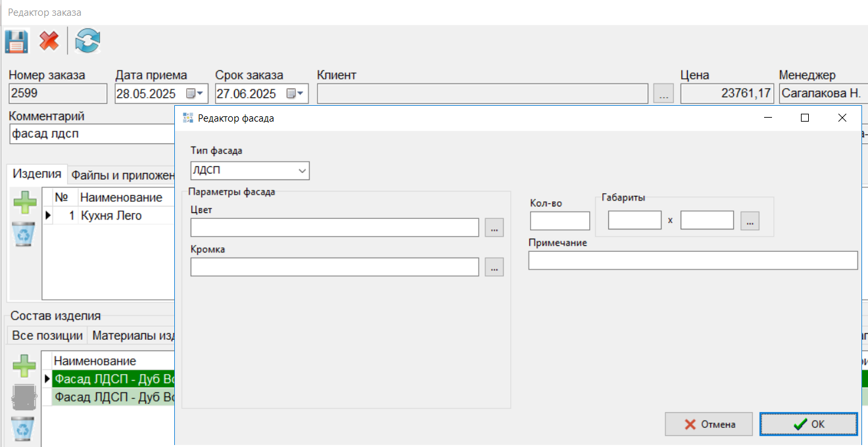Screen dimensions: 868x447
Task: Click the red X cancel toolbar icon
Action: (49, 41)
